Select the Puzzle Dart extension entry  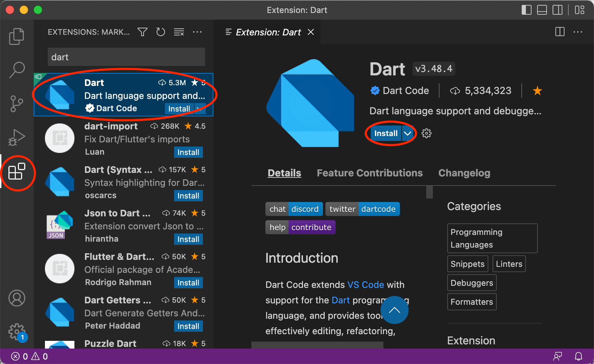124,342
